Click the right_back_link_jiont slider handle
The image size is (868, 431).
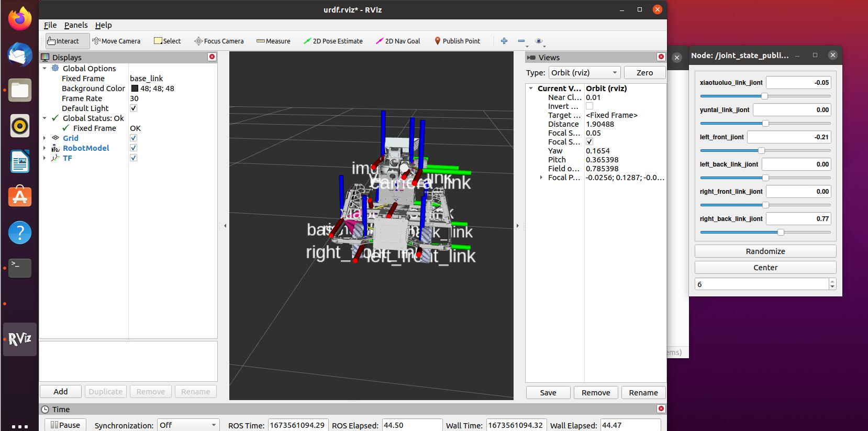[781, 232]
